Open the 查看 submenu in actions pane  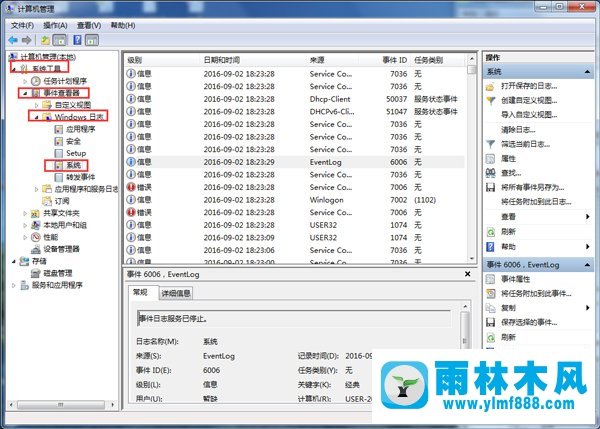[x=538, y=217]
